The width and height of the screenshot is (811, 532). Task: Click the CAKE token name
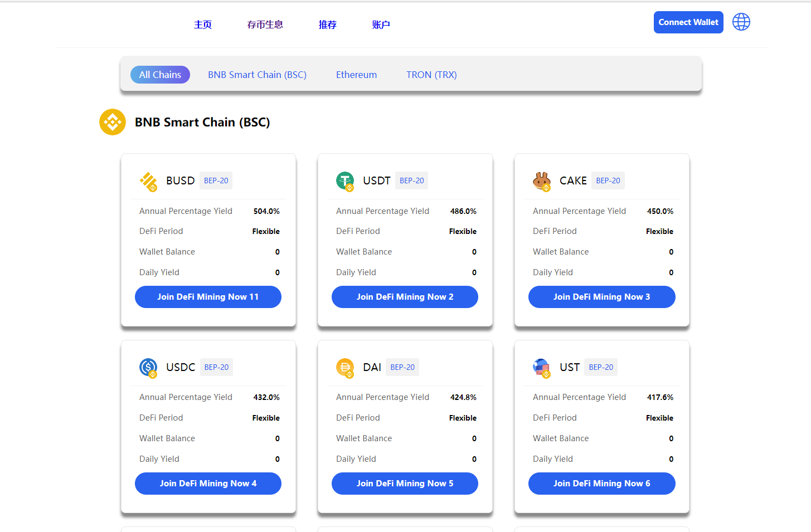click(x=573, y=180)
